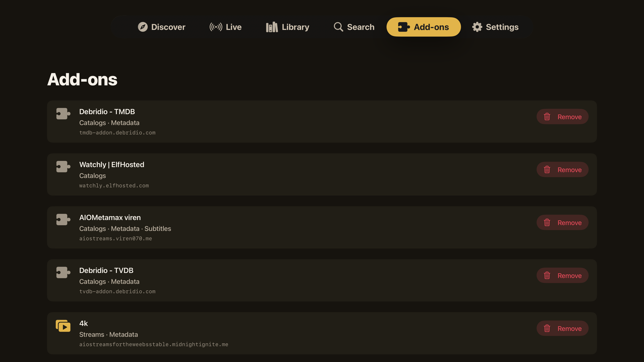Click the aiostreams.viren070.me URL
The image size is (644, 362).
[x=116, y=239]
